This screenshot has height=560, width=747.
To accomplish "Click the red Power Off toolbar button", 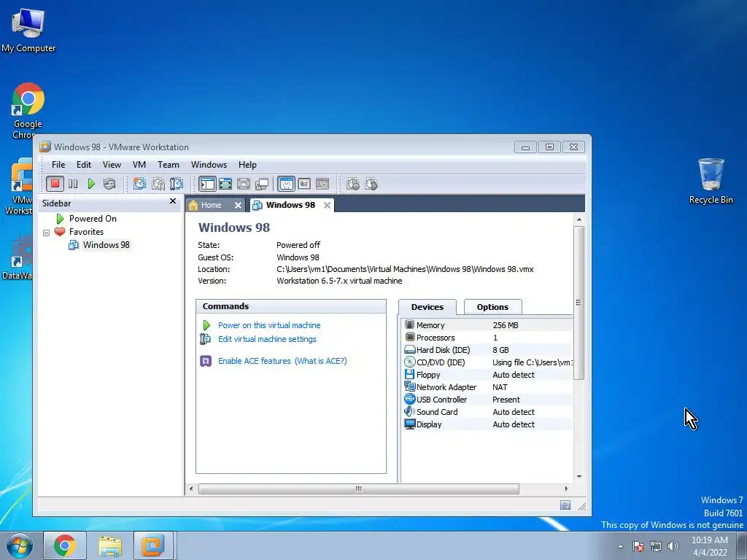I will tap(55, 184).
